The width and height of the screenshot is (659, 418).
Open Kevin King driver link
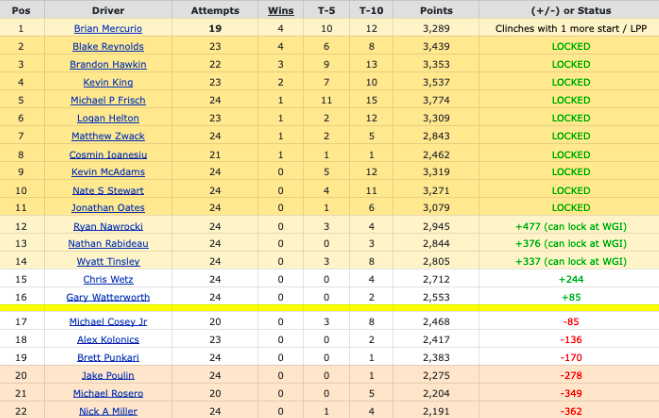click(x=108, y=82)
